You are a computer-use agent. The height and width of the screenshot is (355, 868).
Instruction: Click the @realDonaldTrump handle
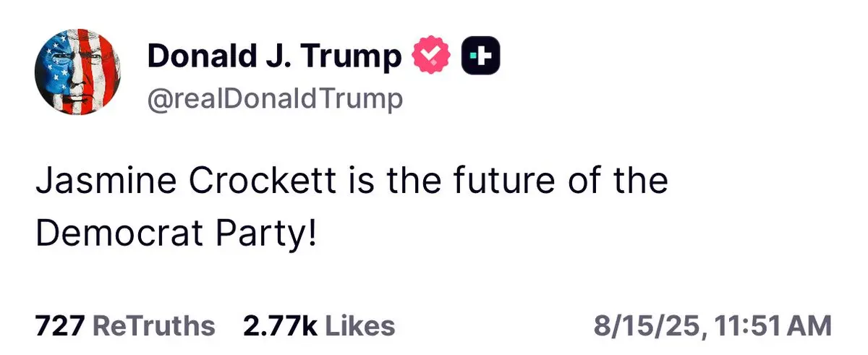point(275,98)
